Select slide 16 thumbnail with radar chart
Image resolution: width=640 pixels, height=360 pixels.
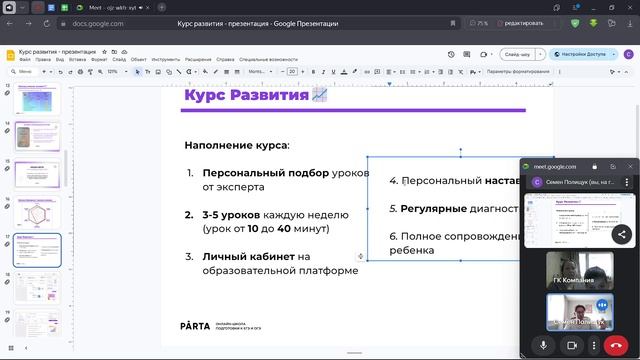pos(37,212)
